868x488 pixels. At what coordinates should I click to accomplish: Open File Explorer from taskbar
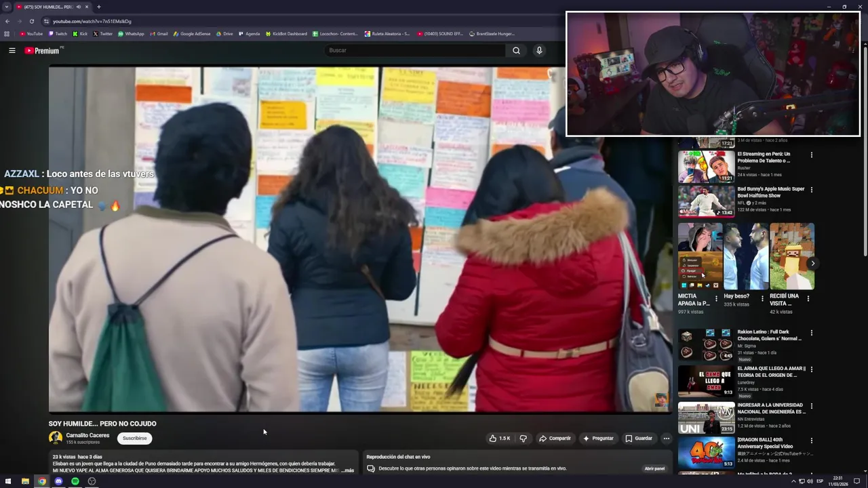click(x=25, y=481)
